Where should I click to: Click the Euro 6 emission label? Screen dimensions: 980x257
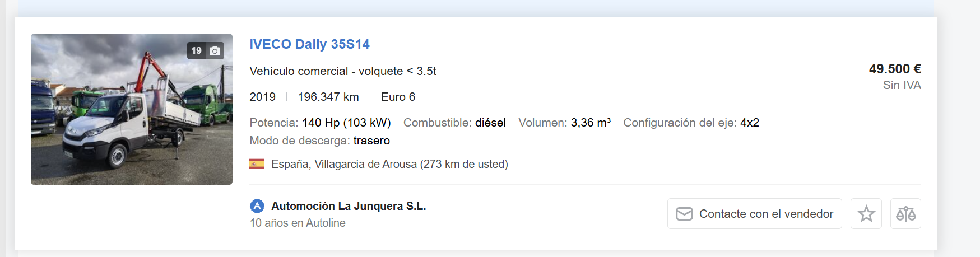[398, 97]
